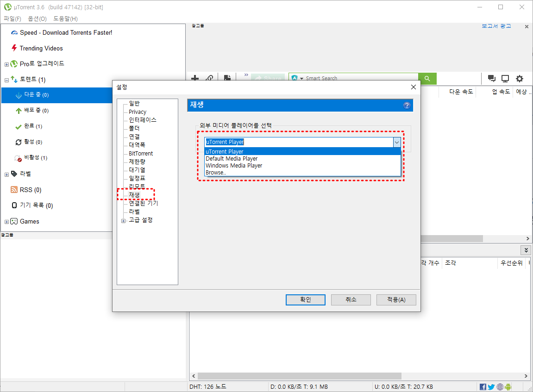Open search provider shield dropdown
The height and width of the screenshot is (392, 533).
coord(297,78)
